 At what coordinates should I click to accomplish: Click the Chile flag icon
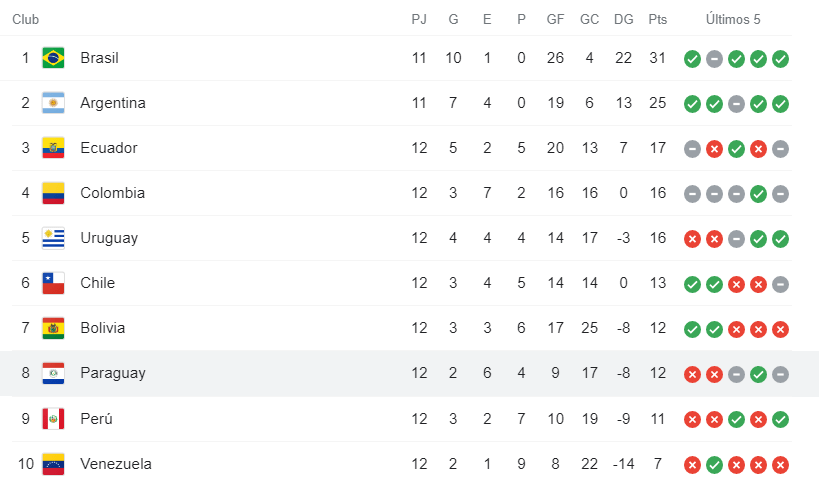(x=53, y=283)
